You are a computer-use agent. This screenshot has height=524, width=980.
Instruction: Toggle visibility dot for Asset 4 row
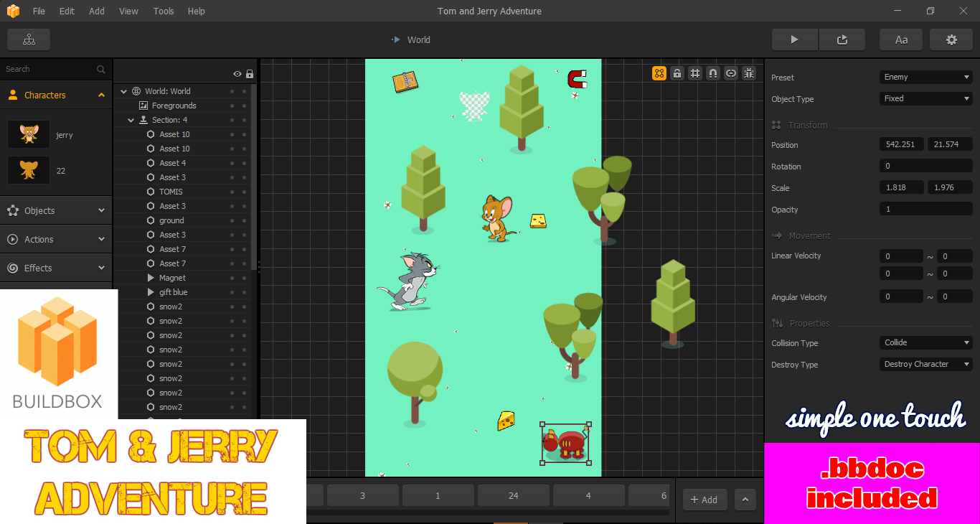click(x=232, y=163)
